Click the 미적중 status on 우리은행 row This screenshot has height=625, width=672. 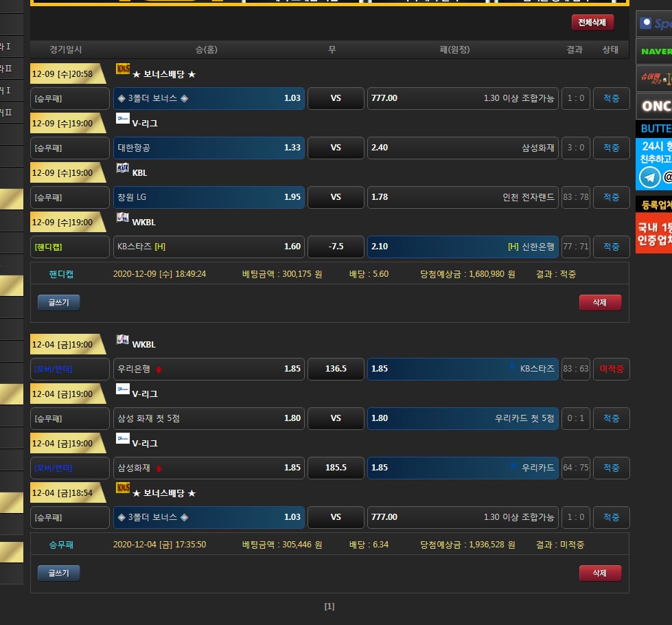coord(611,369)
